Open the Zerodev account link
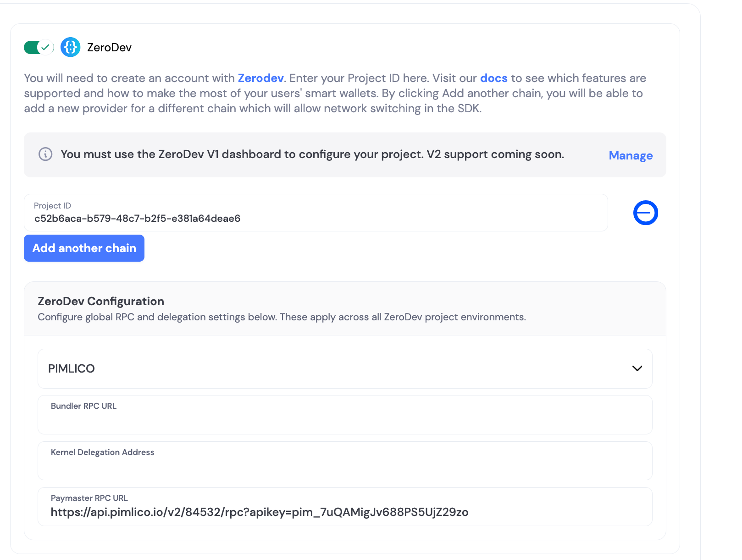Viewport: 742px width, 560px height. pyautogui.click(x=260, y=78)
